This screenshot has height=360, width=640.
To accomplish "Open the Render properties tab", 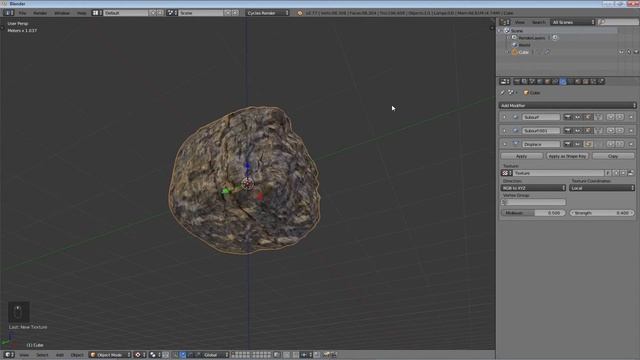I will [x=516, y=82].
